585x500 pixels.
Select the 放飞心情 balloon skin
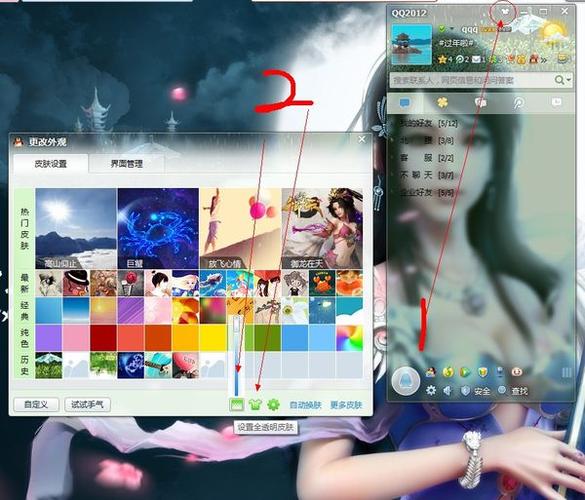coord(240,228)
